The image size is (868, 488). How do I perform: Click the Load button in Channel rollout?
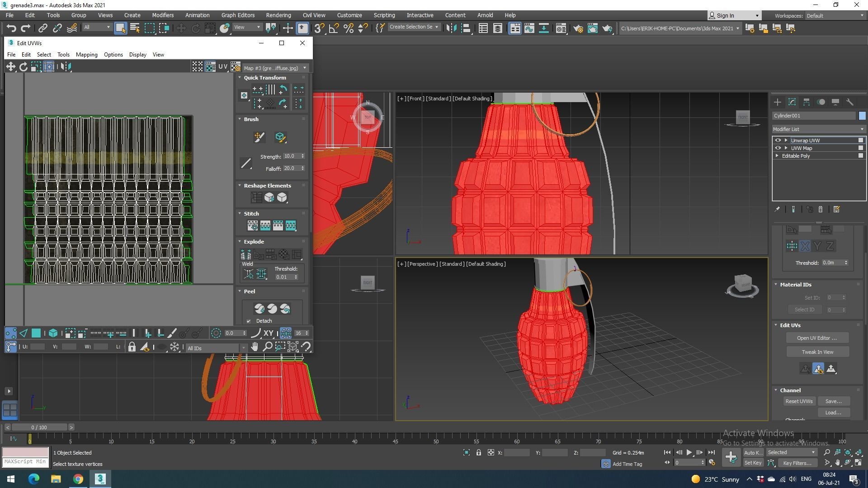(833, 413)
